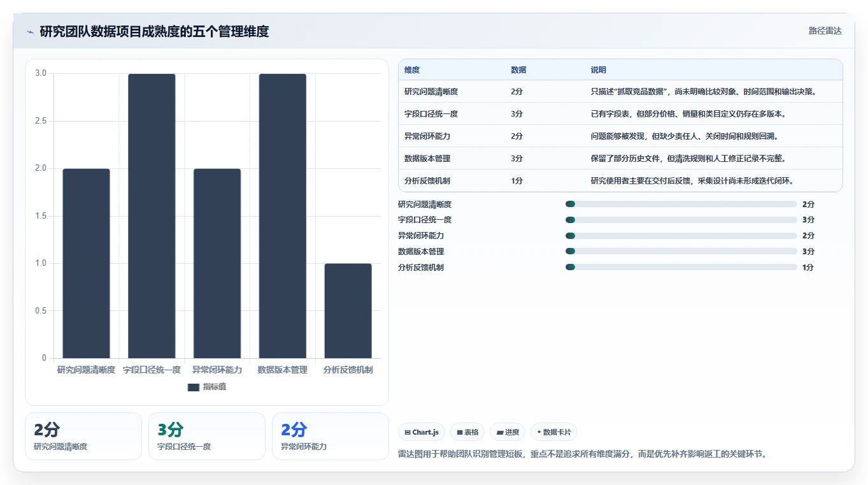The width and height of the screenshot is (868, 485).
Task: Click the 3分 cell in 数据版本管理 table row
Action: (516, 159)
